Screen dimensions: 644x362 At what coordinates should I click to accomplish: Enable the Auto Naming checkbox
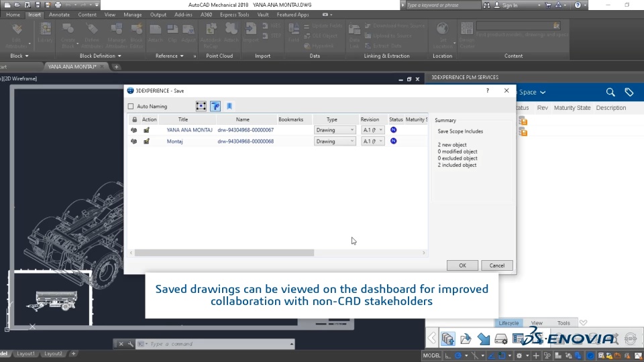coord(131,107)
